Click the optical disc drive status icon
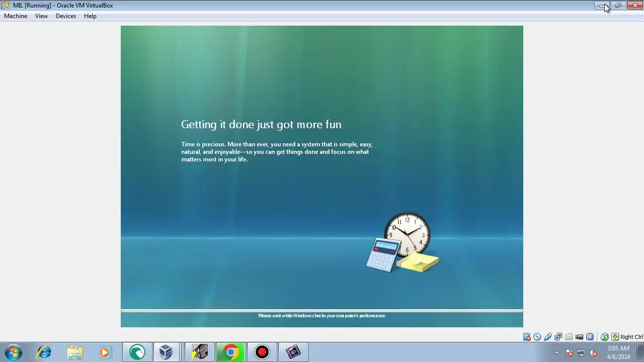 pos(537,337)
